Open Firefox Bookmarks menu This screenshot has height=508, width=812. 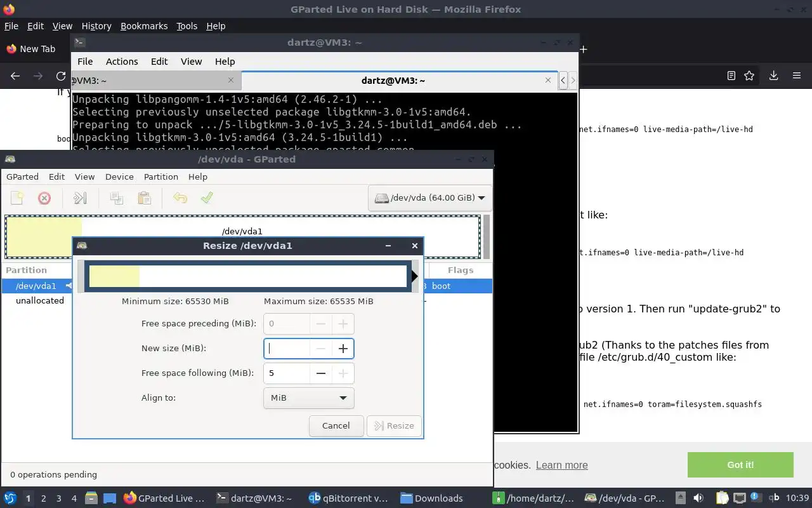(x=144, y=26)
